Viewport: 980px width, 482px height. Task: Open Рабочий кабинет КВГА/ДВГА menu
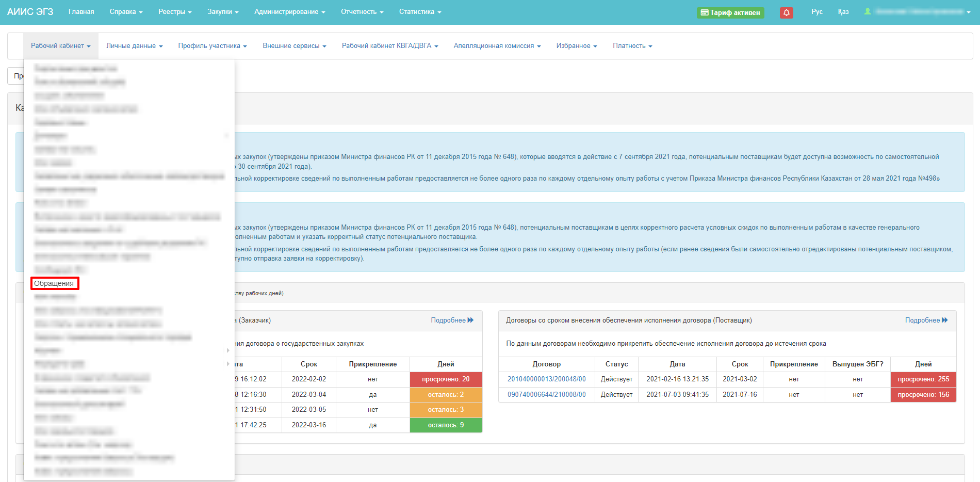[390, 46]
